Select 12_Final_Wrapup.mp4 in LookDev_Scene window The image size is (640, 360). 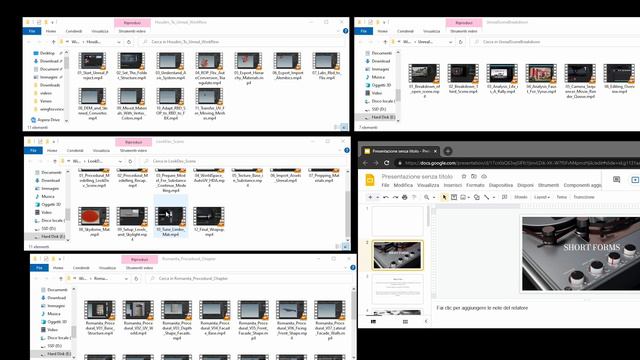[209, 222]
